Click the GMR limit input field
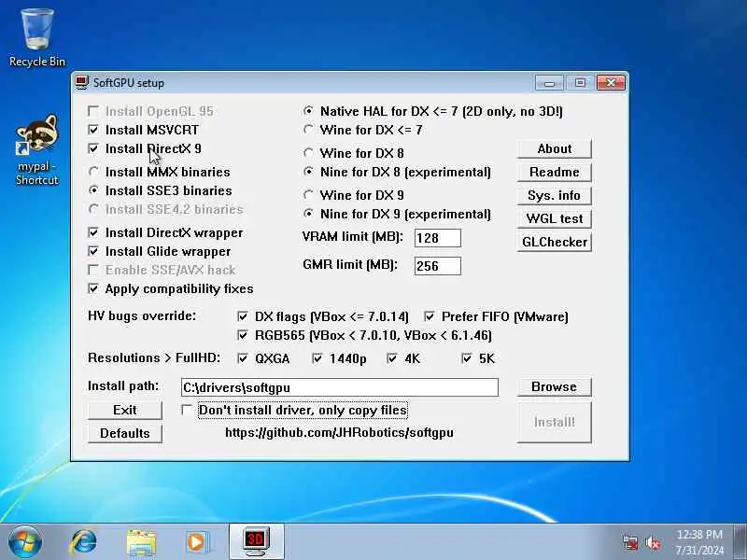 point(438,266)
